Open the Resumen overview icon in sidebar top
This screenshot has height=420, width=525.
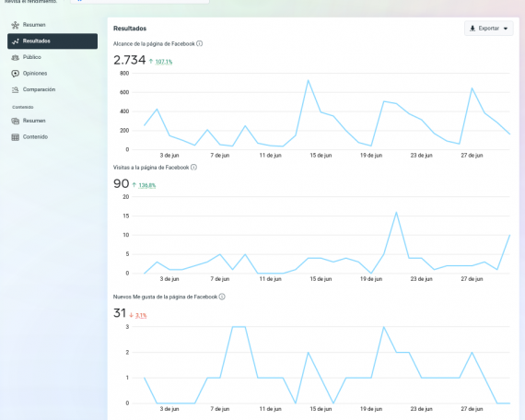(x=15, y=25)
